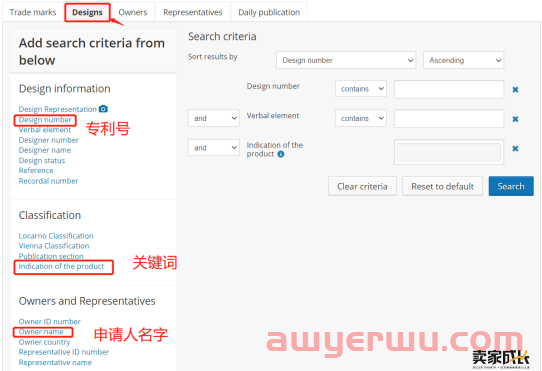Open the contains dropdown for Design number
Image resolution: width=542 pixels, height=371 pixels.
tap(361, 89)
